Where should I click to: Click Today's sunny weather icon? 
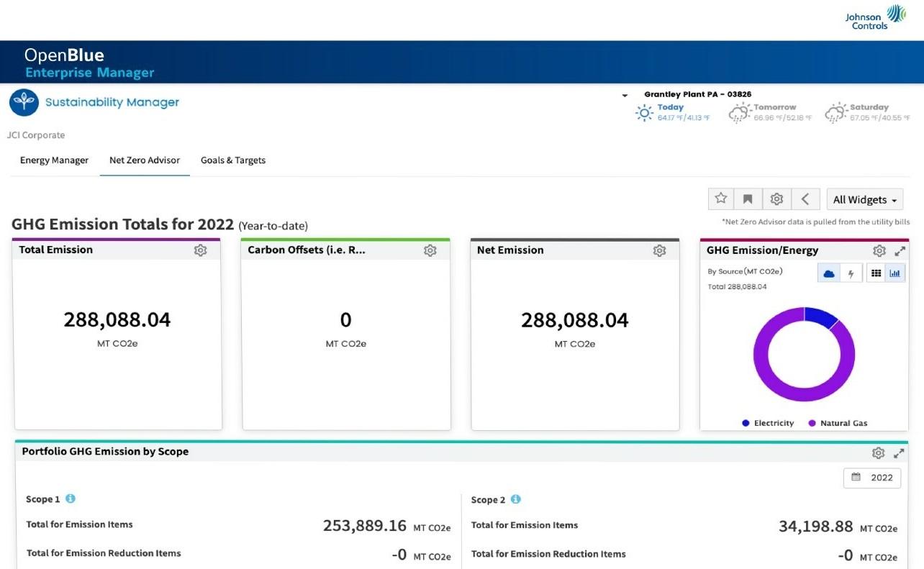[x=644, y=113]
